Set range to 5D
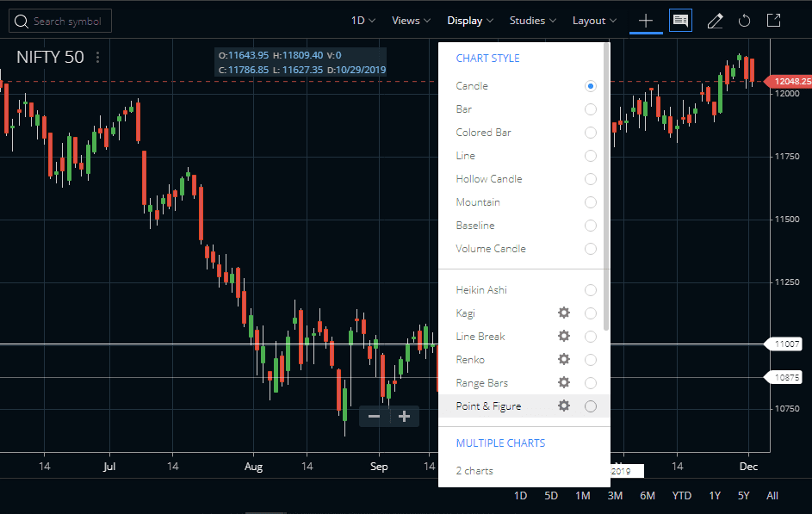The height and width of the screenshot is (514, 812). (x=551, y=496)
